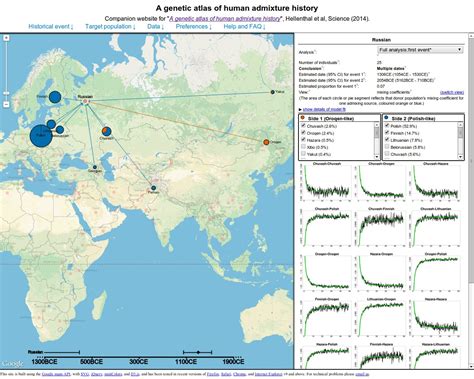Click Side 1 list scroll-up arrow
474x379 pixels.
click(377, 125)
